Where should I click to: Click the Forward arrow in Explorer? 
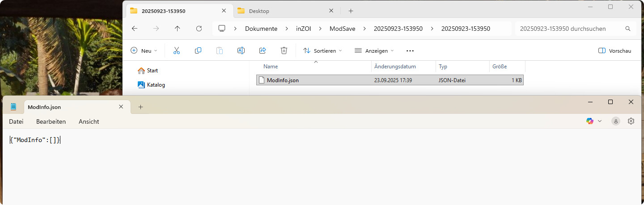(156, 29)
